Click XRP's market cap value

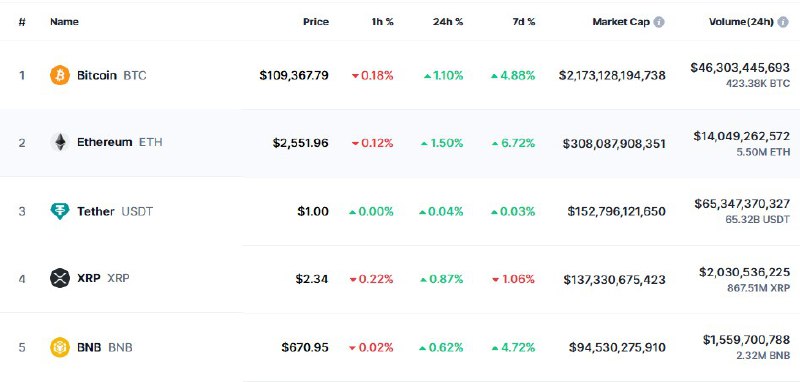click(x=614, y=279)
